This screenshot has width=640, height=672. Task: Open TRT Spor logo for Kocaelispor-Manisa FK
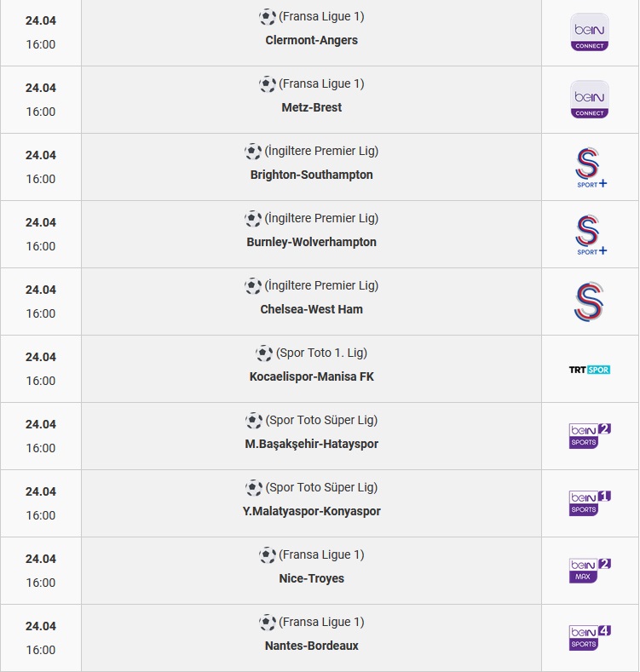point(590,370)
